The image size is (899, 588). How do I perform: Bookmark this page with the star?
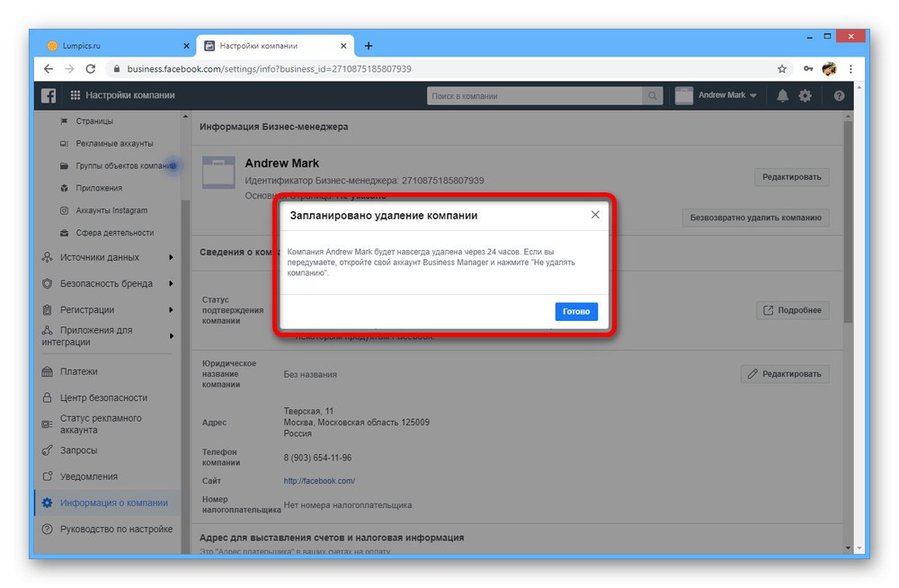pos(782,69)
